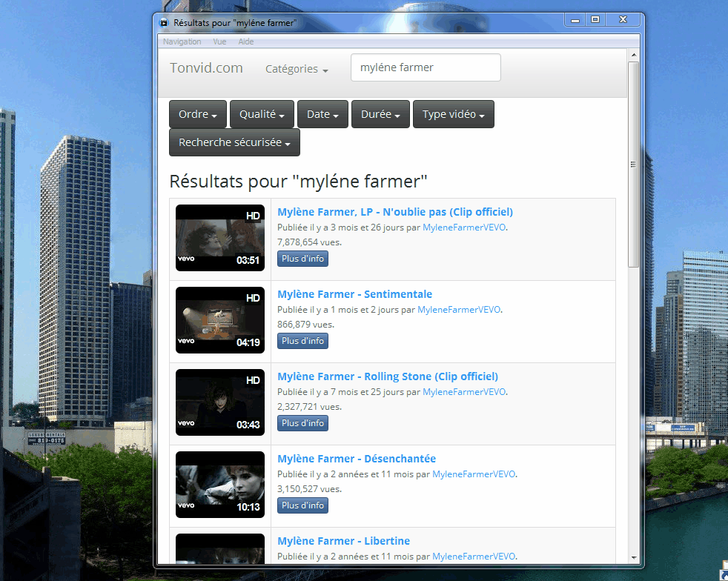Click the 7,878,654 vues text

[x=309, y=242]
